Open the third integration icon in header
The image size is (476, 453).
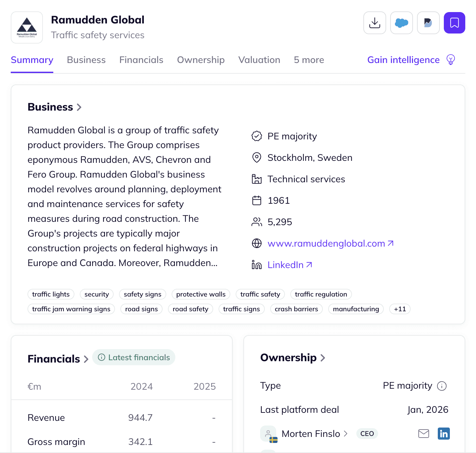[x=428, y=23]
